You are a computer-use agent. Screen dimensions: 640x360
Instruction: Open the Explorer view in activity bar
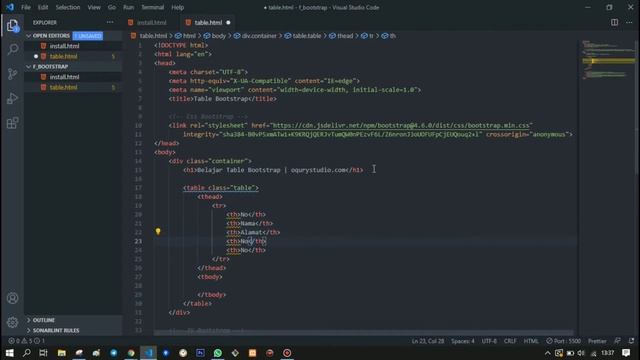12,26
